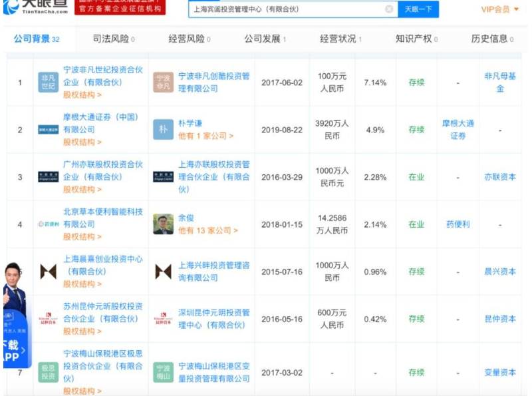
Task: Switch to the 公司发展 tab
Action: click(x=265, y=39)
